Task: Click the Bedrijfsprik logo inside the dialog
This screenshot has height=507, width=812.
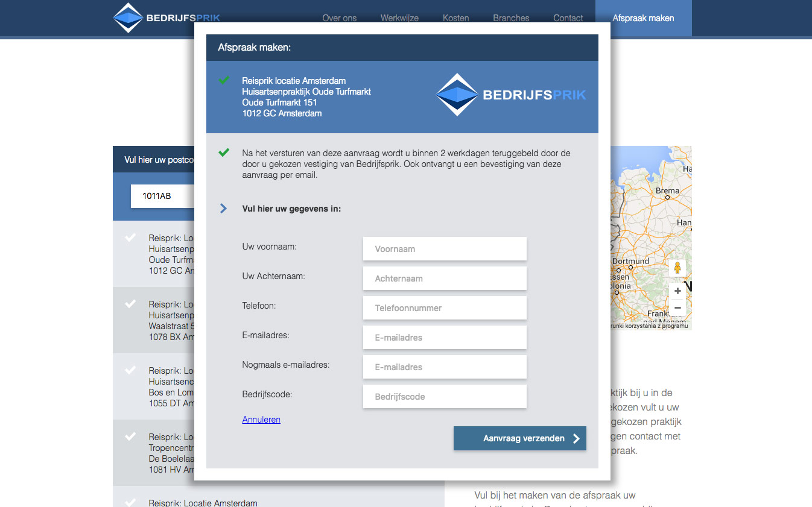Action: (511, 95)
